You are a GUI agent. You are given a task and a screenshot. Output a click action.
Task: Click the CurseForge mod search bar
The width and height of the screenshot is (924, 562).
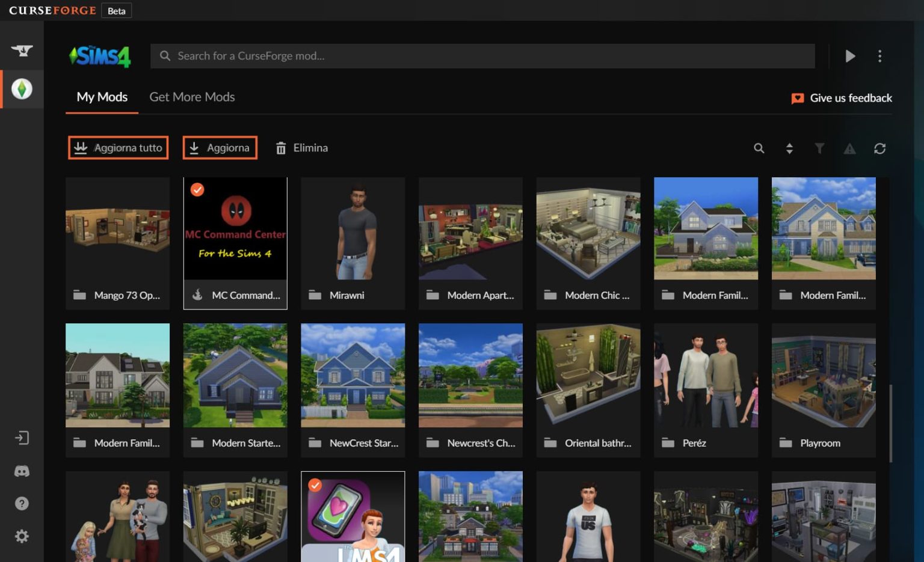pos(481,56)
